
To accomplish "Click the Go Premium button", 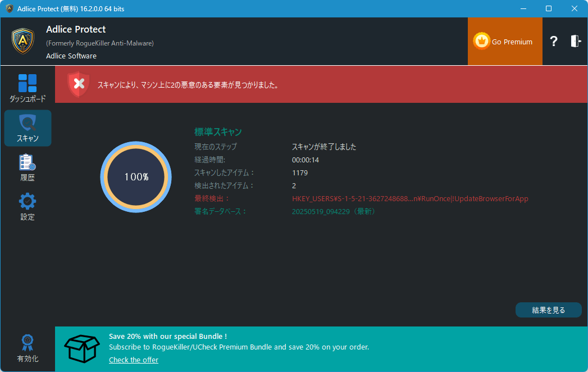I will point(505,41).
